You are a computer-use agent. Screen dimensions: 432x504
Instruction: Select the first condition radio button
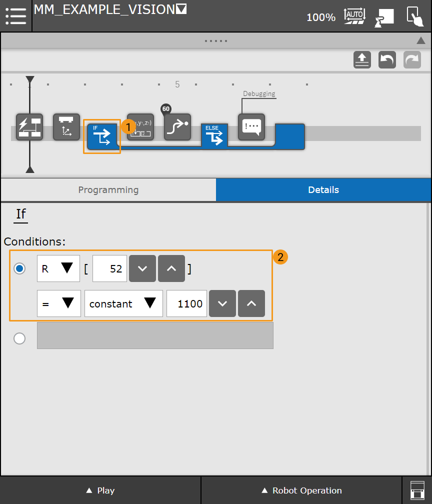click(19, 268)
